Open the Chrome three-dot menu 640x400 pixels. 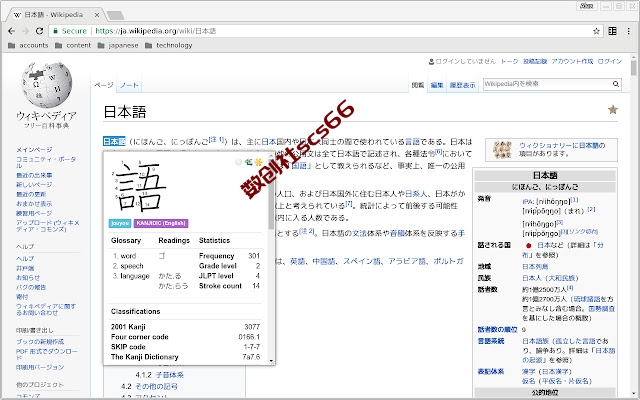pos(629,31)
